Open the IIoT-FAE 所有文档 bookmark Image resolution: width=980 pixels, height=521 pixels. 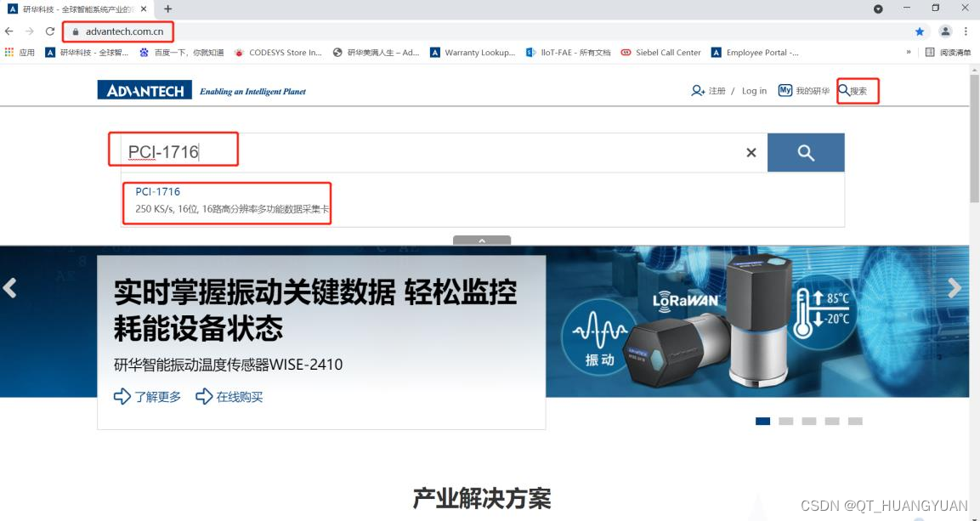[568, 53]
